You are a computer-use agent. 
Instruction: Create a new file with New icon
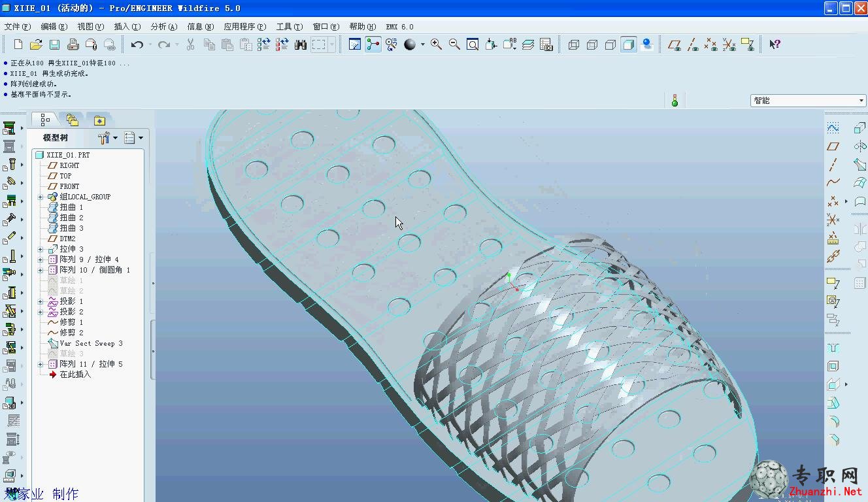point(18,44)
